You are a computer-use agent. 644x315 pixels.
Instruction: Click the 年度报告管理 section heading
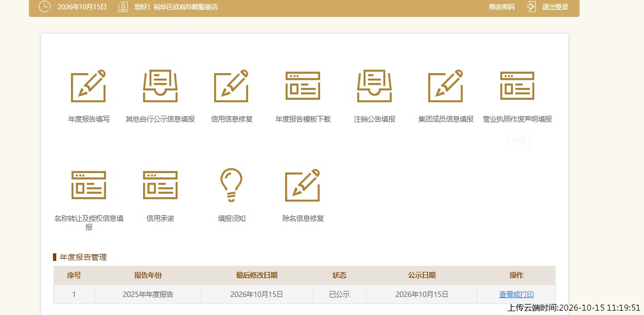(83, 258)
